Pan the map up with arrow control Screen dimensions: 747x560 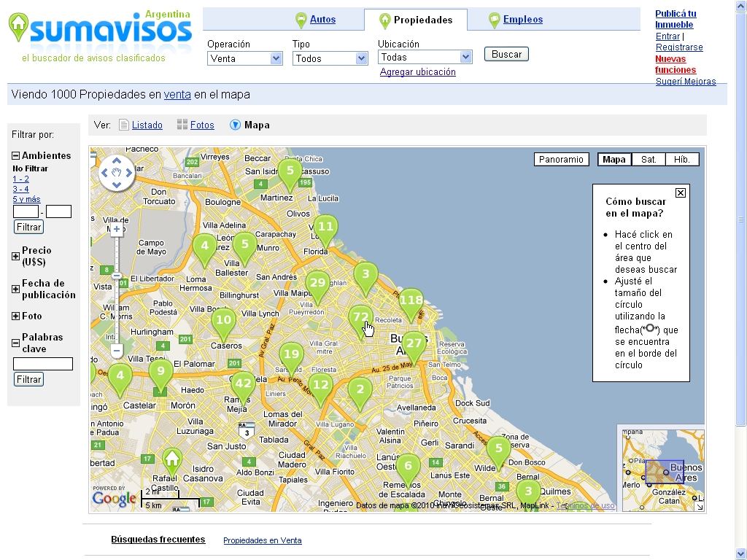[117, 161]
